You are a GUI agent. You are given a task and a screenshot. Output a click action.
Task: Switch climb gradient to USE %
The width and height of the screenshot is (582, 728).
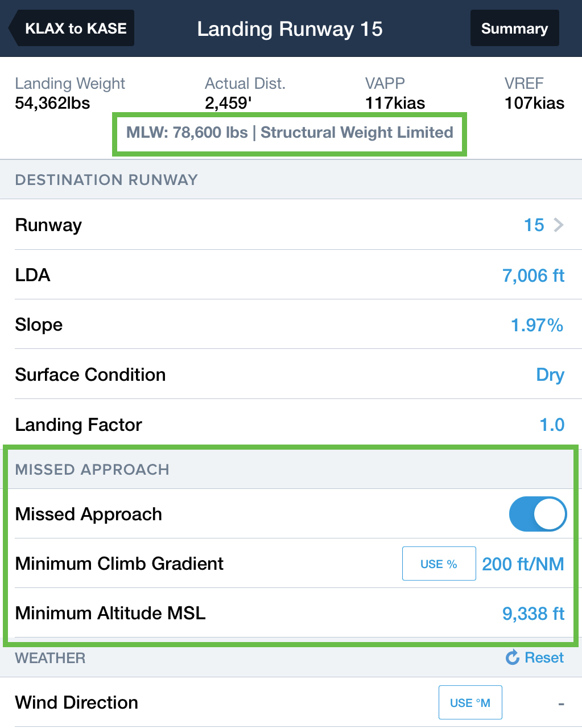coord(439,564)
